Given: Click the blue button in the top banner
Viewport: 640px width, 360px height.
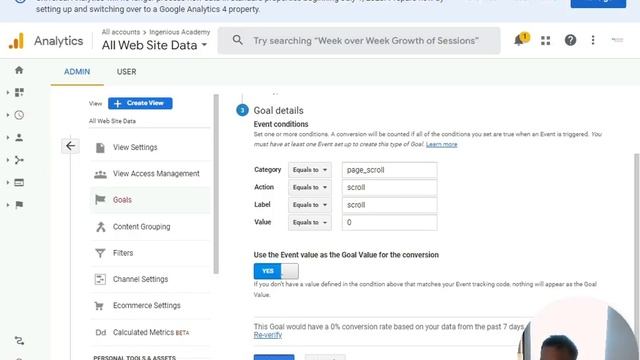Looking at the screenshot, I should click(598, 3).
